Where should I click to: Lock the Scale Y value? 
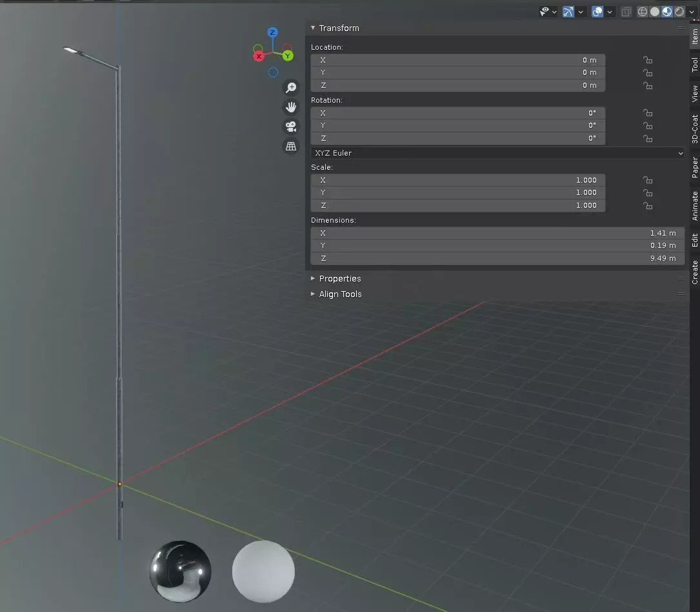pos(648,192)
